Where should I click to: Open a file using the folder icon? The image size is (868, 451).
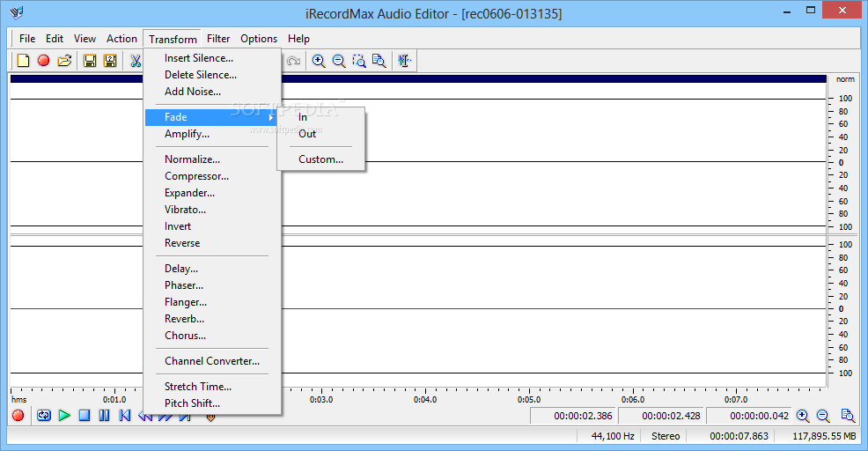click(x=64, y=61)
